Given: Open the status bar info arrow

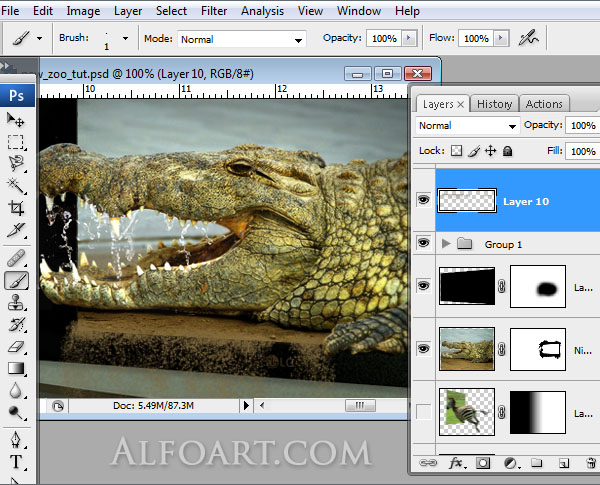Looking at the screenshot, I should click(x=246, y=405).
